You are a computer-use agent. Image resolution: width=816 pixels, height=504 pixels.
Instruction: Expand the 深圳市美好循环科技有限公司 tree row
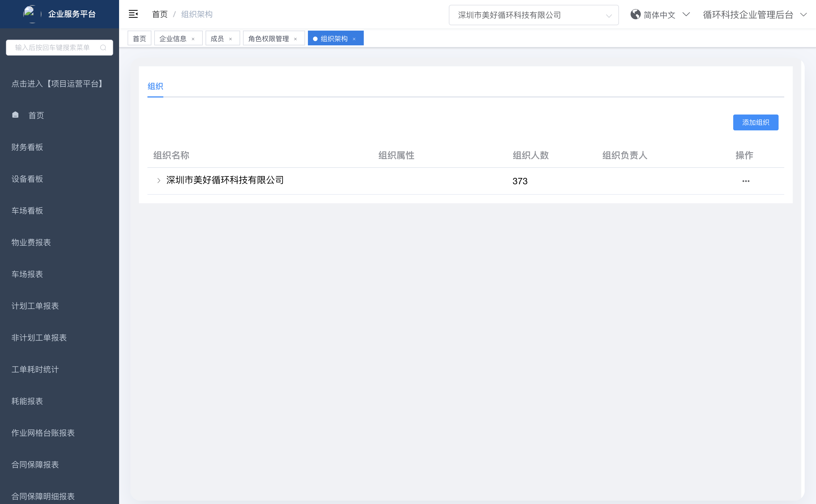coord(159,180)
